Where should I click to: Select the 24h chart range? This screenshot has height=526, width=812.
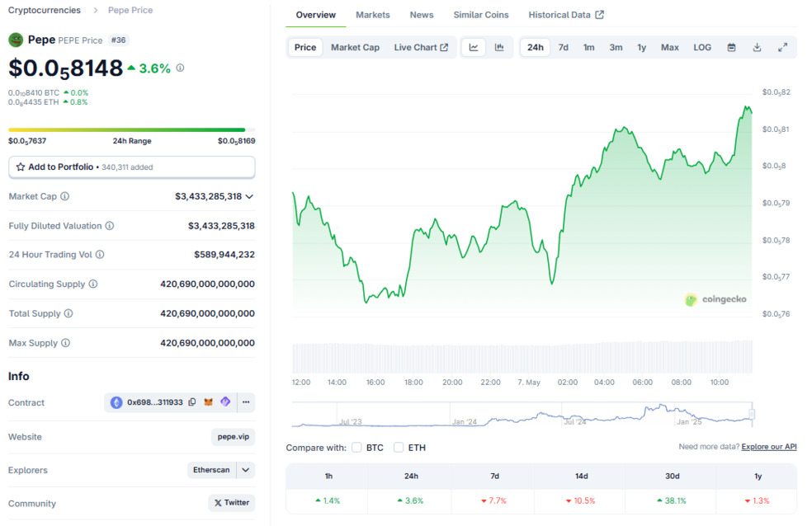click(535, 48)
